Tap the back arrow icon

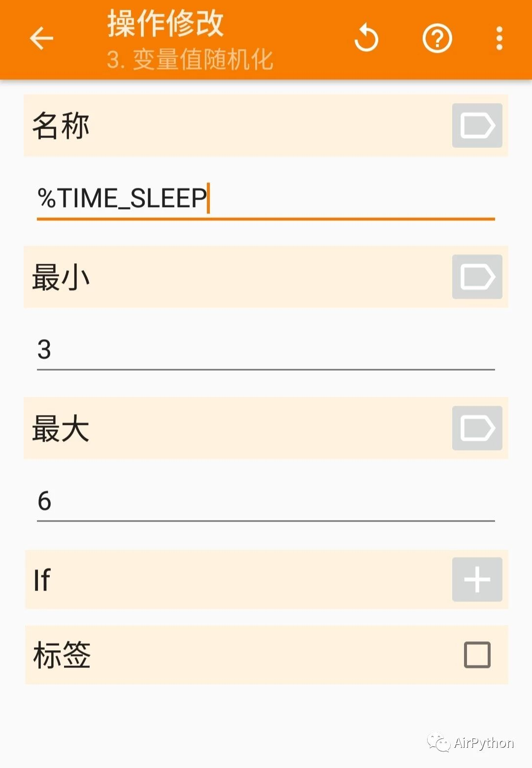point(41,38)
